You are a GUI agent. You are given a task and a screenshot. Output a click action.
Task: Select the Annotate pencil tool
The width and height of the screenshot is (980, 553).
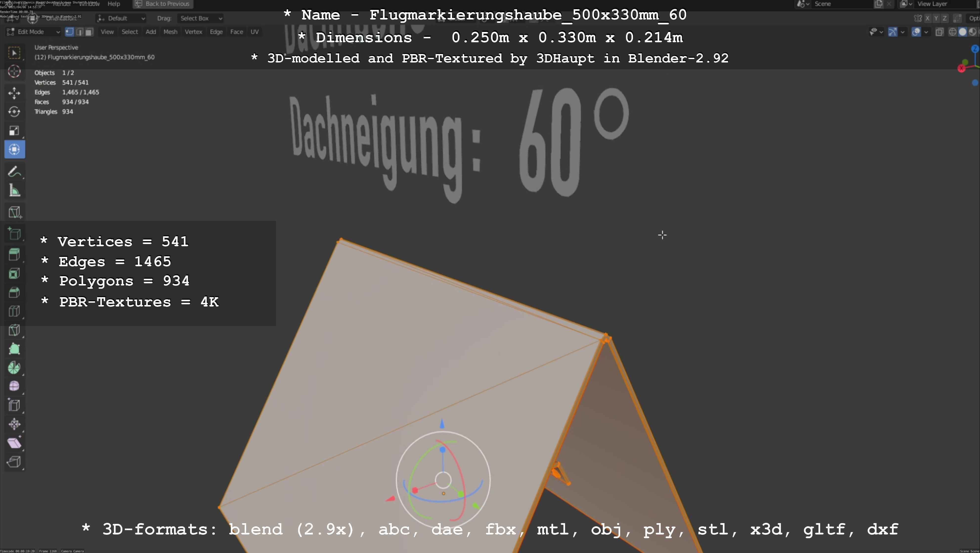pyautogui.click(x=14, y=171)
